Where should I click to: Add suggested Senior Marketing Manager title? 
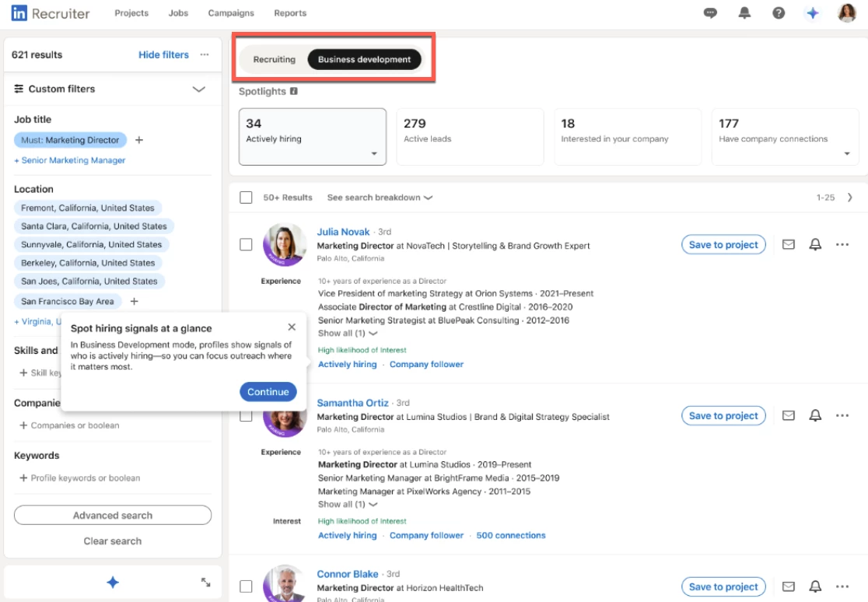70,160
